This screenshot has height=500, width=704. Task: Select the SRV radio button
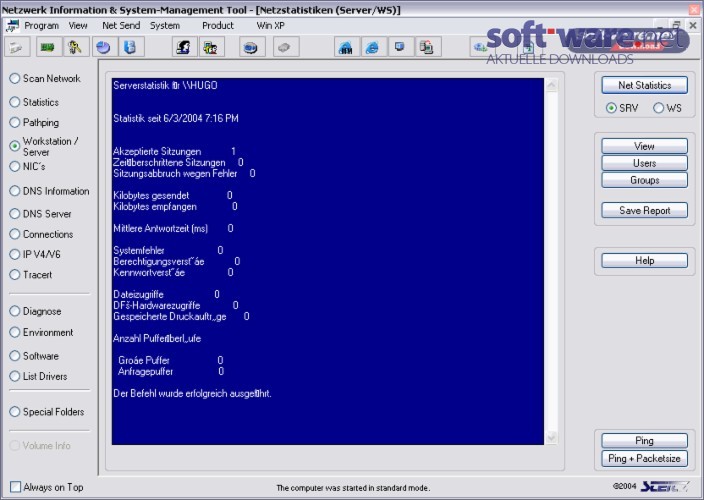pyautogui.click(x=611, y=108)
